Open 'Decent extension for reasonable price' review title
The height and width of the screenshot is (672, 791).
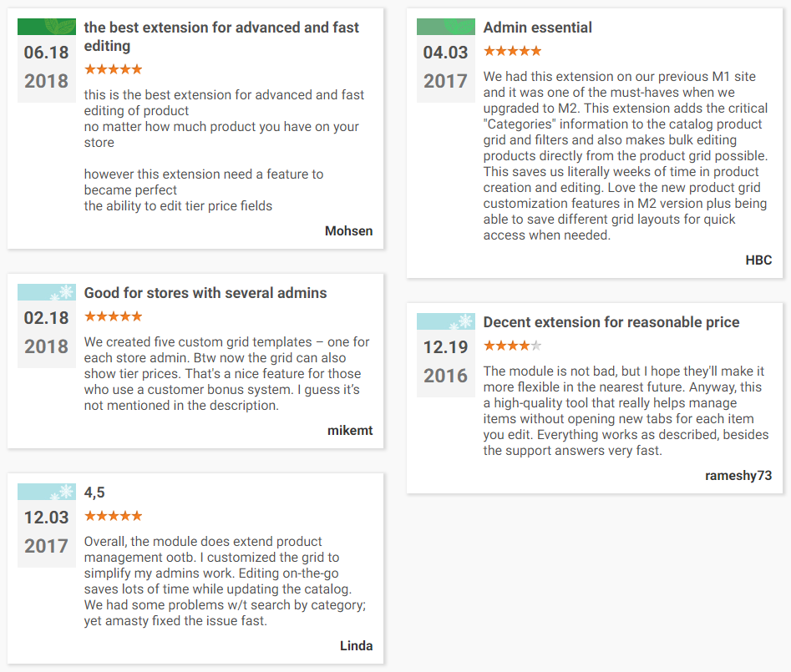pos(611,322)
